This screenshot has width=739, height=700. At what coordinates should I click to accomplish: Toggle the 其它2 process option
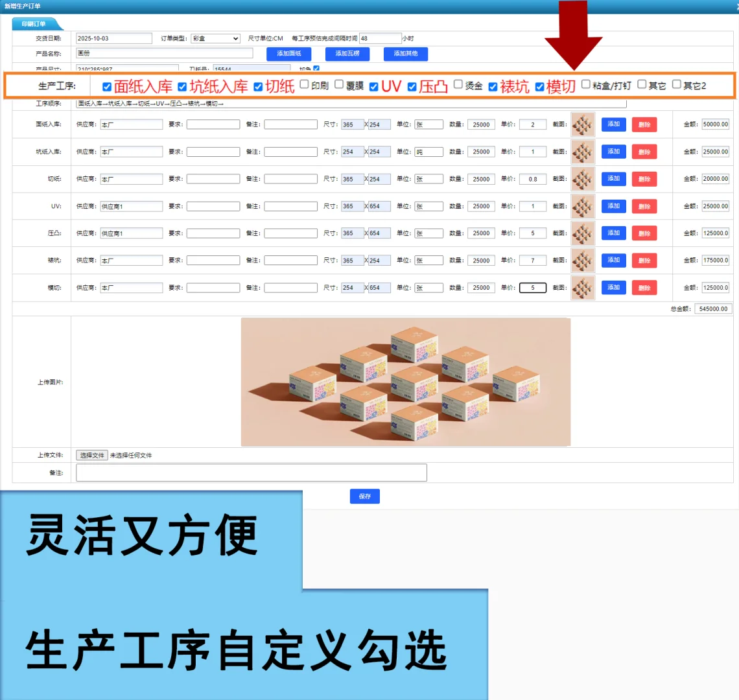click(676, 85)
